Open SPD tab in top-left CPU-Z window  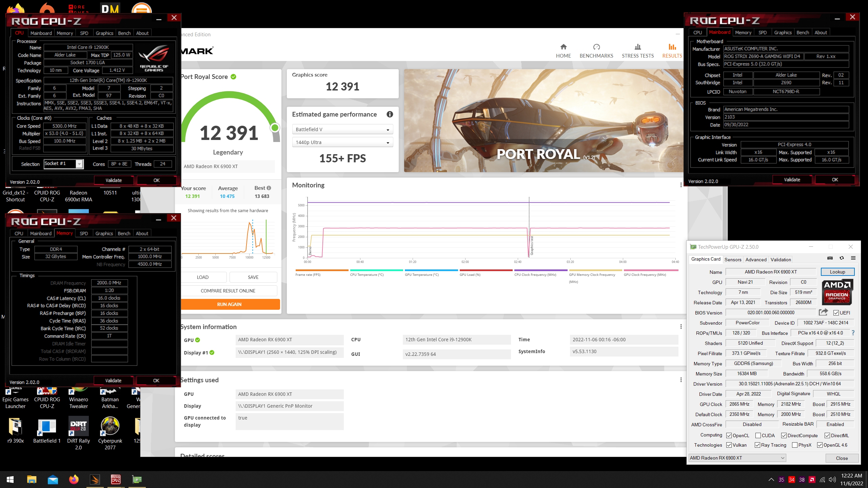(84, 33)
